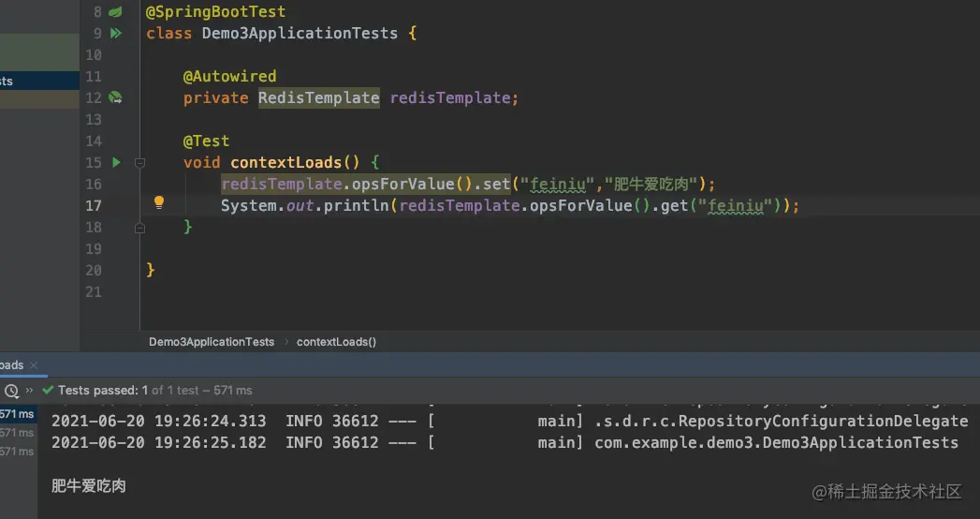Select the project tree item ending in 'sts'
The width and height of the screenshot is (980, 519).
(39, 82)
